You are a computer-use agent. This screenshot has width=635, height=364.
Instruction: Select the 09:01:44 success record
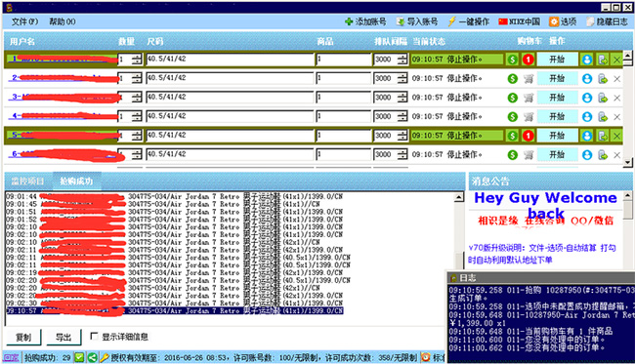pyautogui.click(x=175, y=196)
